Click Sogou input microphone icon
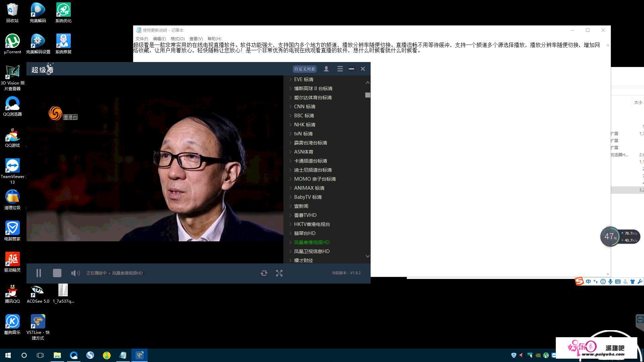The height and width of the screenshot is (362, 644). [610, 282]
